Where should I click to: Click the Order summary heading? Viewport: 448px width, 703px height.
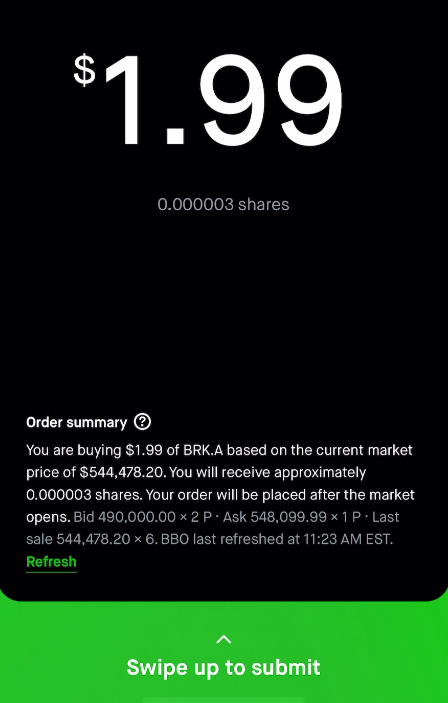coord(76,422)
